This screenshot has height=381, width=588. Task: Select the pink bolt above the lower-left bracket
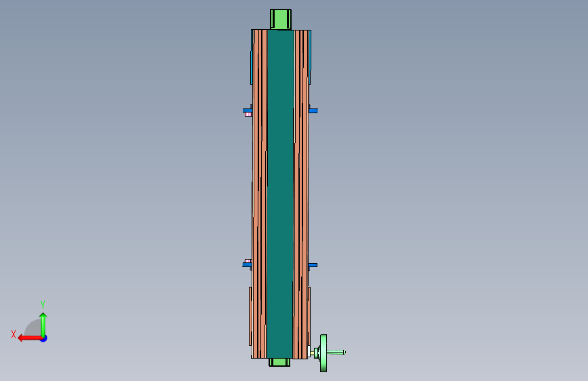pos(248,261)
